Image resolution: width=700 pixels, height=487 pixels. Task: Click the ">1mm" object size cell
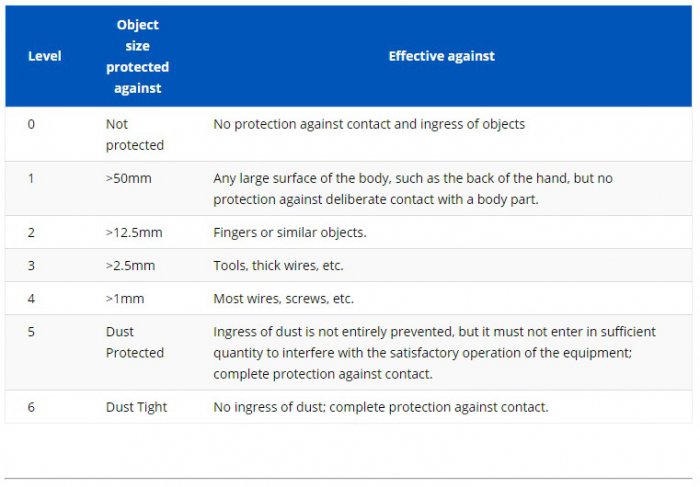(x=124, y=298)
